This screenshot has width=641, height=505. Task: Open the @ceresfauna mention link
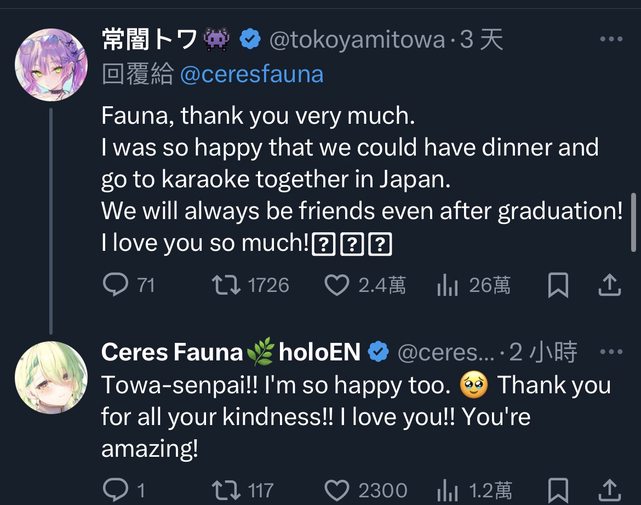pyautogui.click(x=251, y=75)
